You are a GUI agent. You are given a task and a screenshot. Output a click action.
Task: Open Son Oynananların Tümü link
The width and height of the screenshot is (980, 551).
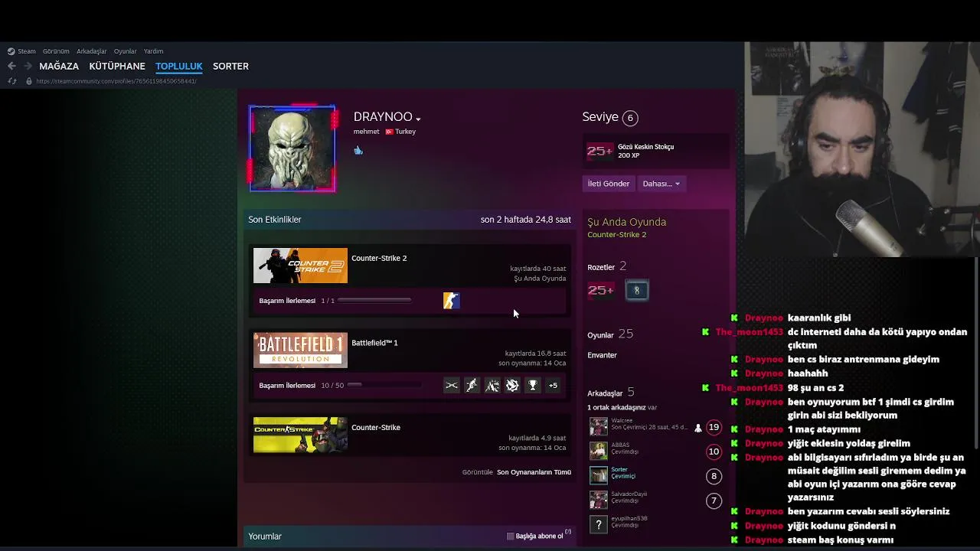534,472
